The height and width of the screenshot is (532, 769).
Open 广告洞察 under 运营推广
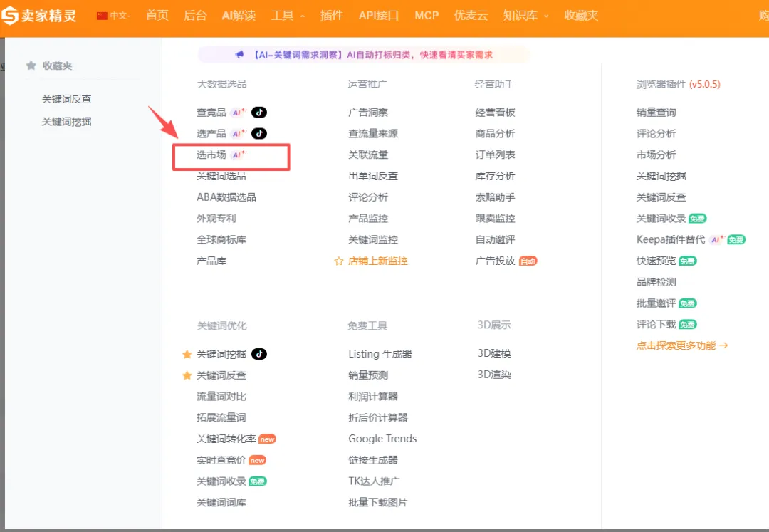[x=368, y=113]
